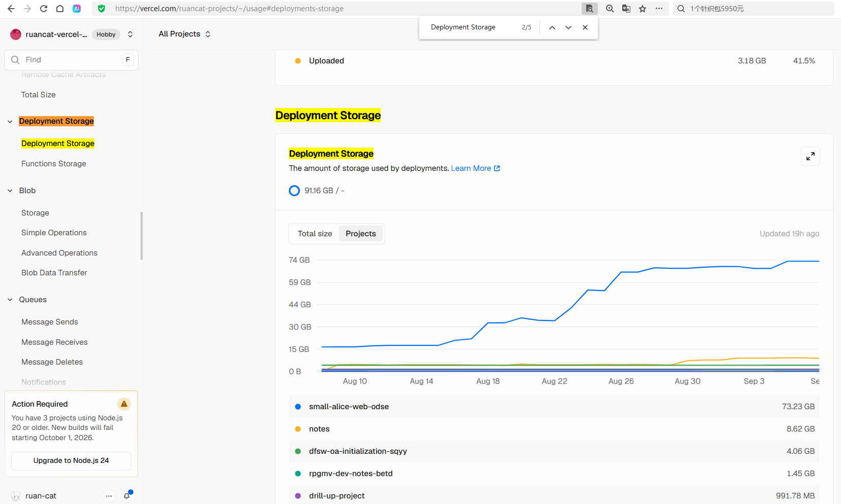Select the dfsw-oa-initialization-sqyy project name
The width and height of the screenshot is (841, 504).
tap(358, 451)
